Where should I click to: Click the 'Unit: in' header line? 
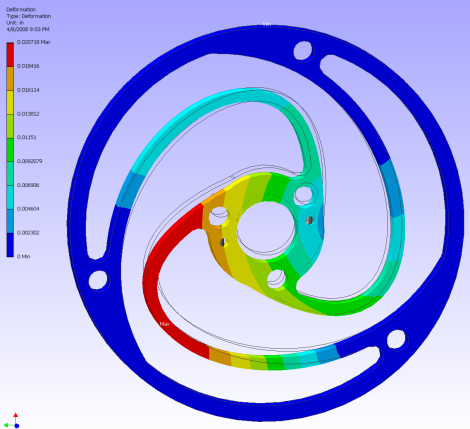[15, 23]
